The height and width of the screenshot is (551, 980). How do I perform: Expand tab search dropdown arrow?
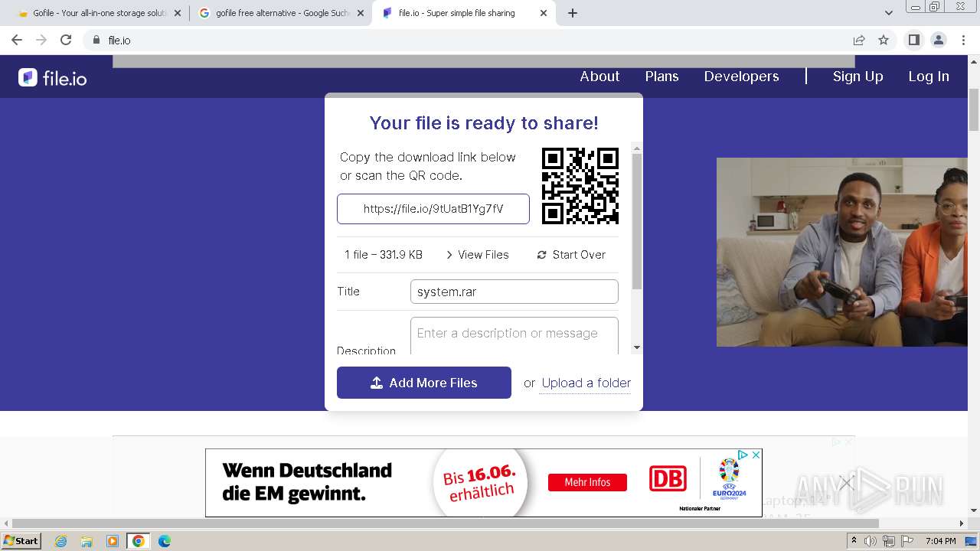tap(888, 13)
